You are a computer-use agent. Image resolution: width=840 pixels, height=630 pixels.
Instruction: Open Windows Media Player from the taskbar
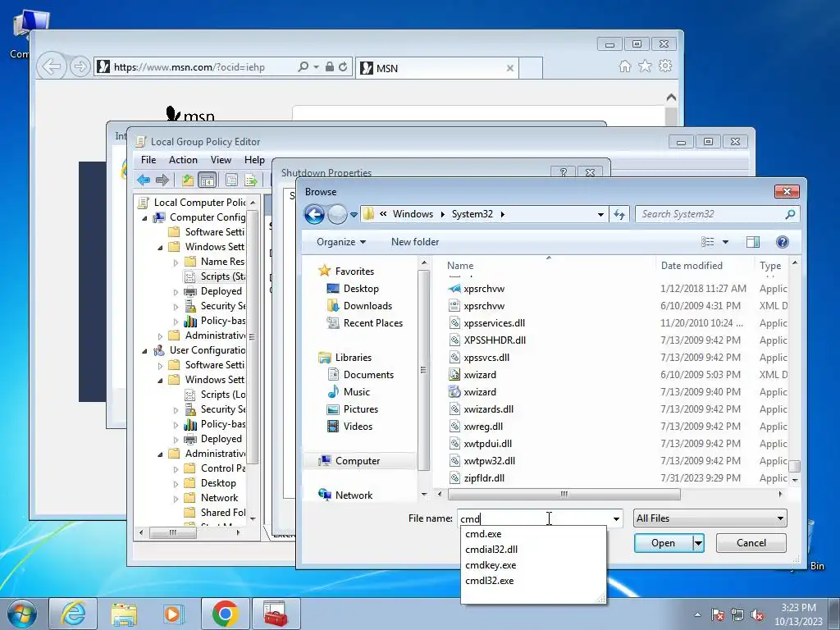174,614
